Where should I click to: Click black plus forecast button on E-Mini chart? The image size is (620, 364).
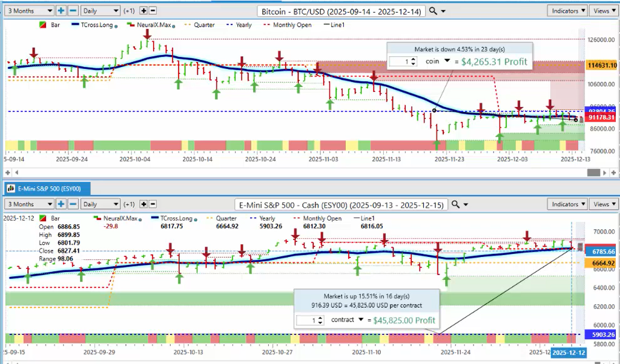pyautogui.click(x=143, y=204)
